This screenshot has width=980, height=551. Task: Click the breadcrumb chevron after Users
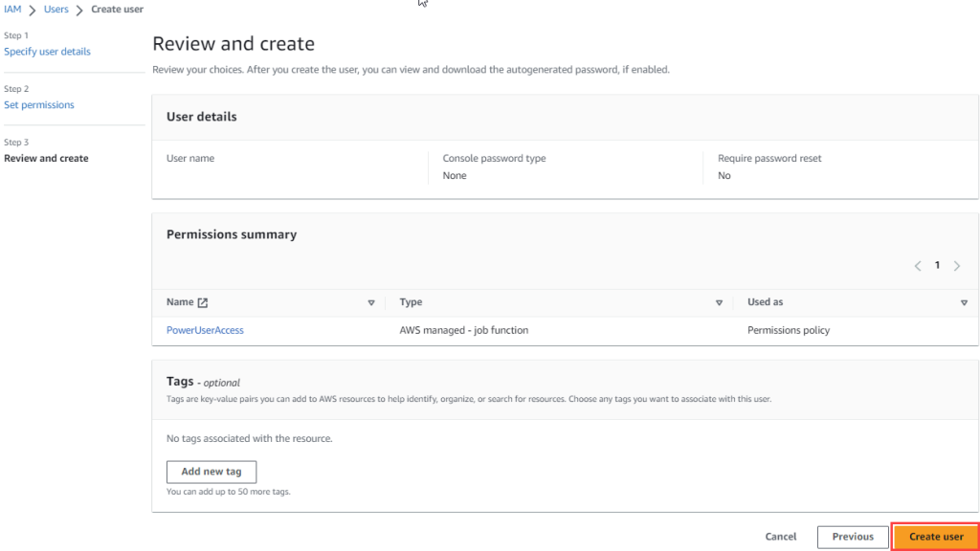[x=78, y=9]
